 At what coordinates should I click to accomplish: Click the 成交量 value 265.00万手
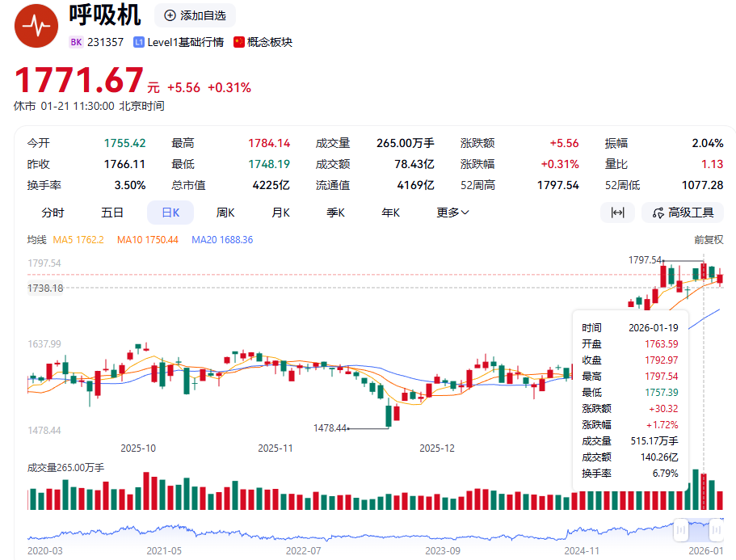[x=406, y=143]
